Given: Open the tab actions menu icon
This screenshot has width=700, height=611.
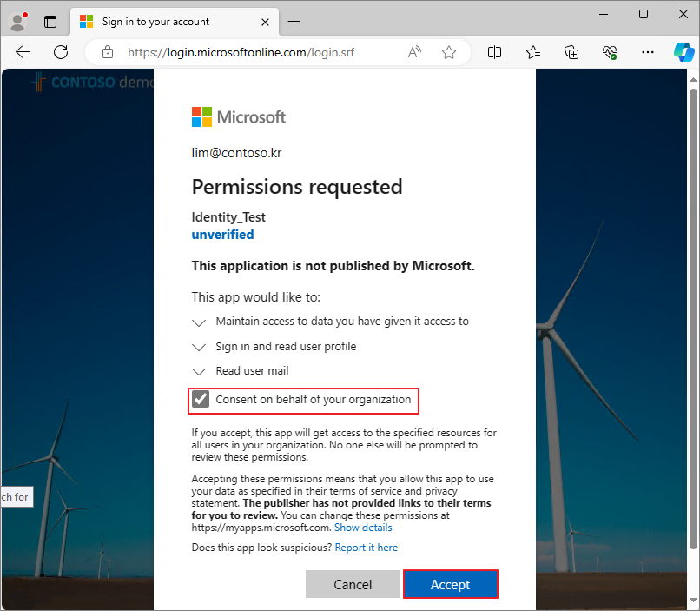Looking at the screenshot, I should coord(50,22).
